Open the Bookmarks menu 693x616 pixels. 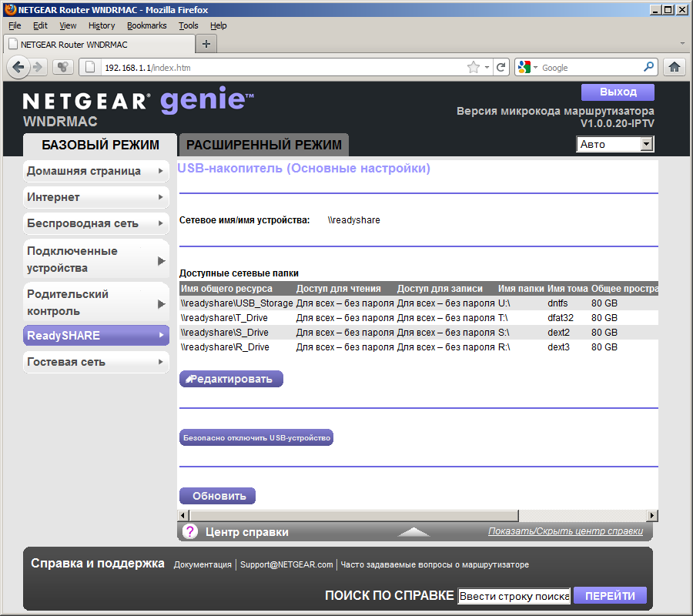(x=147, y=25)
